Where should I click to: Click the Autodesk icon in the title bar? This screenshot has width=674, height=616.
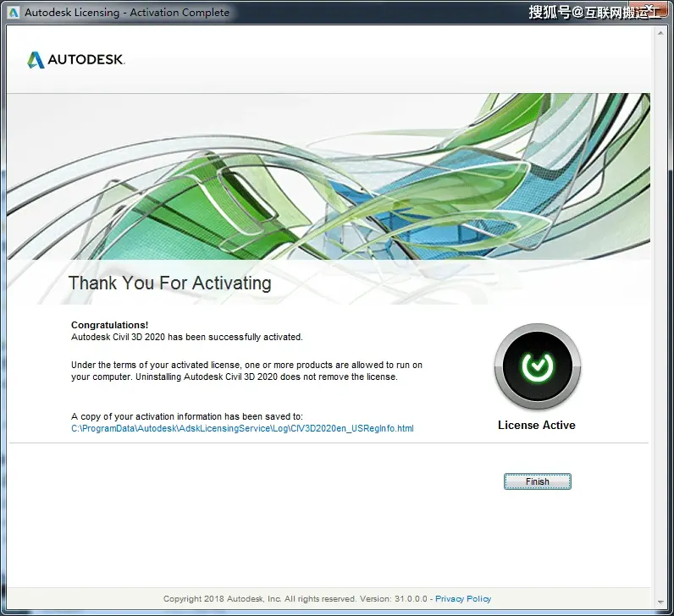click(x=14, y=13)
